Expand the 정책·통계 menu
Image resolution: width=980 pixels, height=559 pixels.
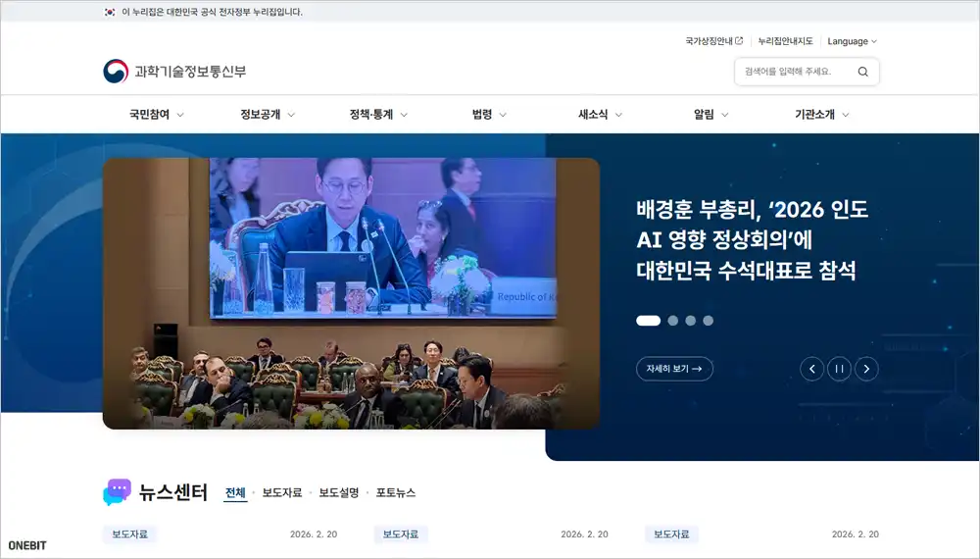pos(378,115)
